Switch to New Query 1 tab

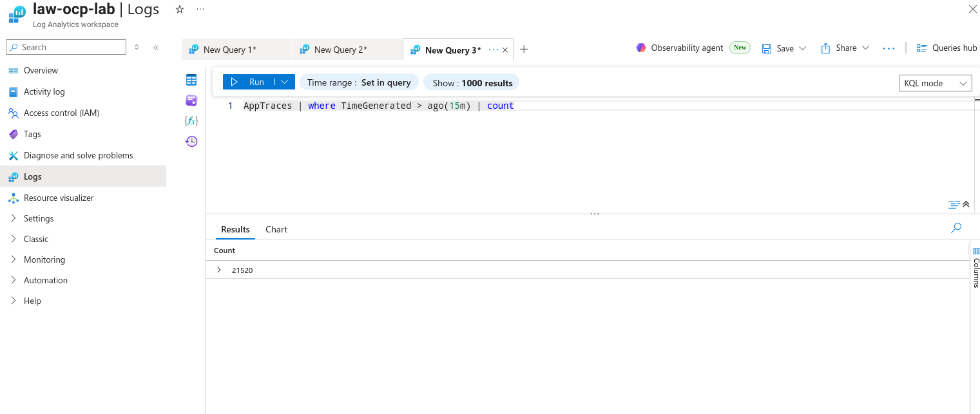[236, 50]
